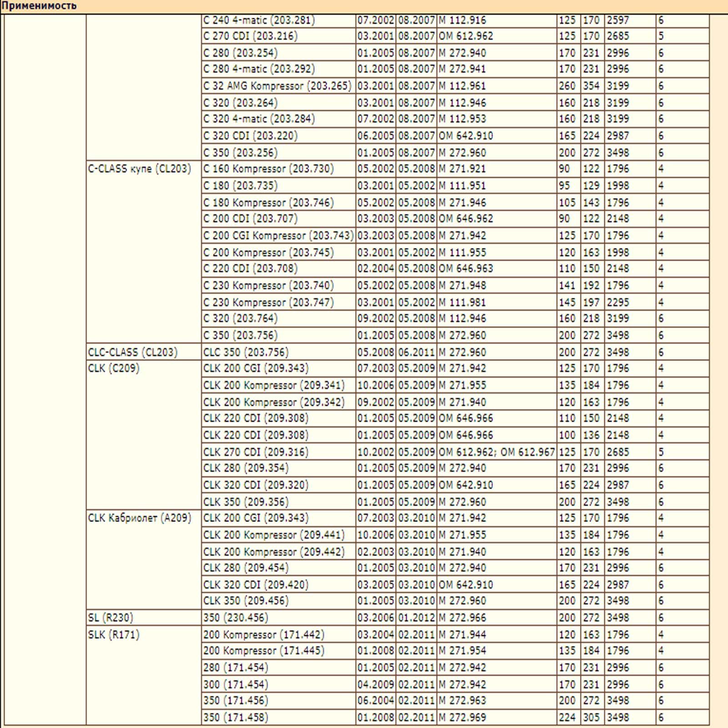Select the 350 (230.456) SL modification

click(x=236, y=617)
